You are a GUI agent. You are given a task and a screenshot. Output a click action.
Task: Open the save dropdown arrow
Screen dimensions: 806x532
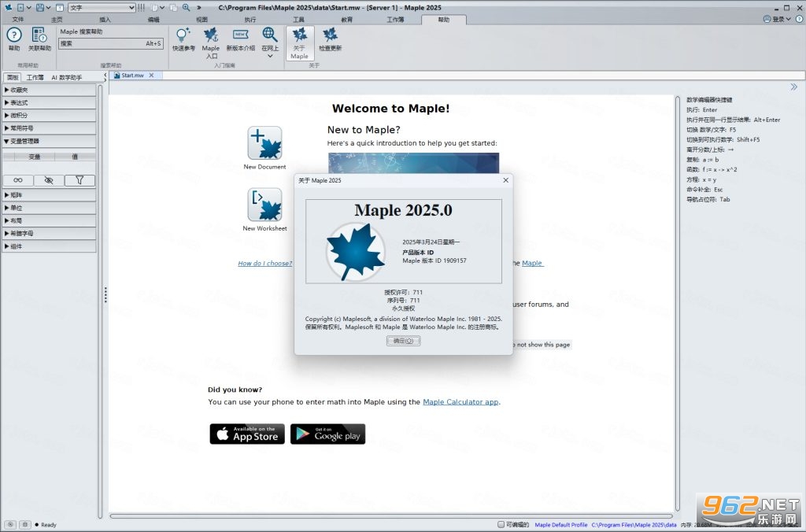click(48, 7)
